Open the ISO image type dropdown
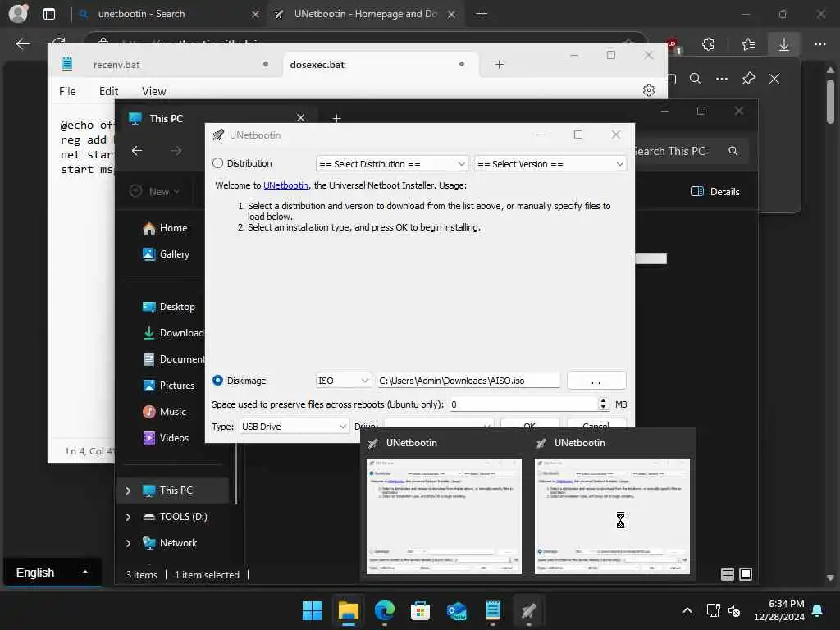 point(344,381)
